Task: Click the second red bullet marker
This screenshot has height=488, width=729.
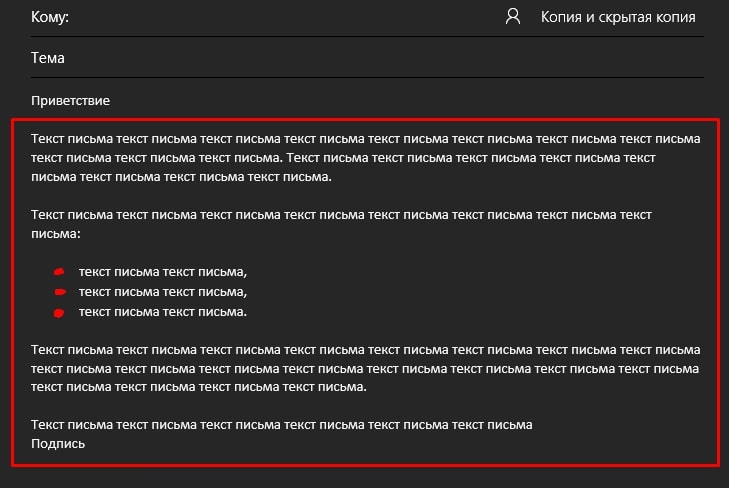Action: [60, 292]
